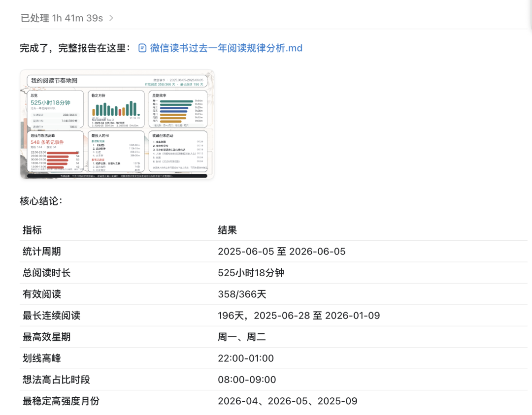Click the table value 22:00-01:00

coord(246,358)
